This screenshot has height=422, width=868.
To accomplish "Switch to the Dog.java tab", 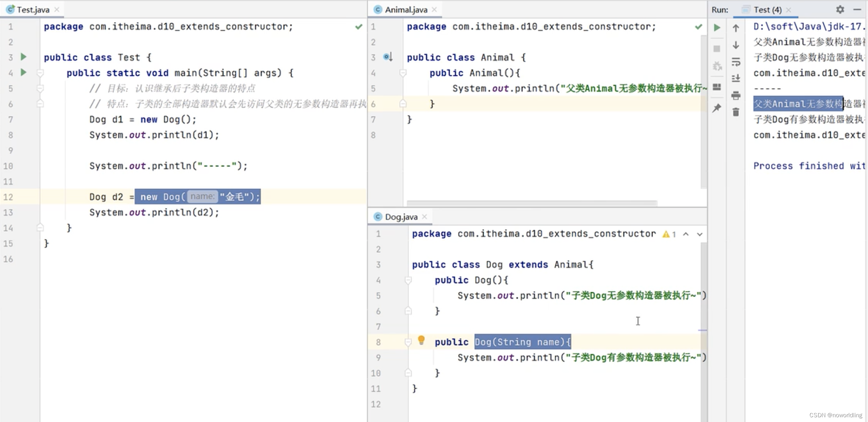I will pos(400,217).
